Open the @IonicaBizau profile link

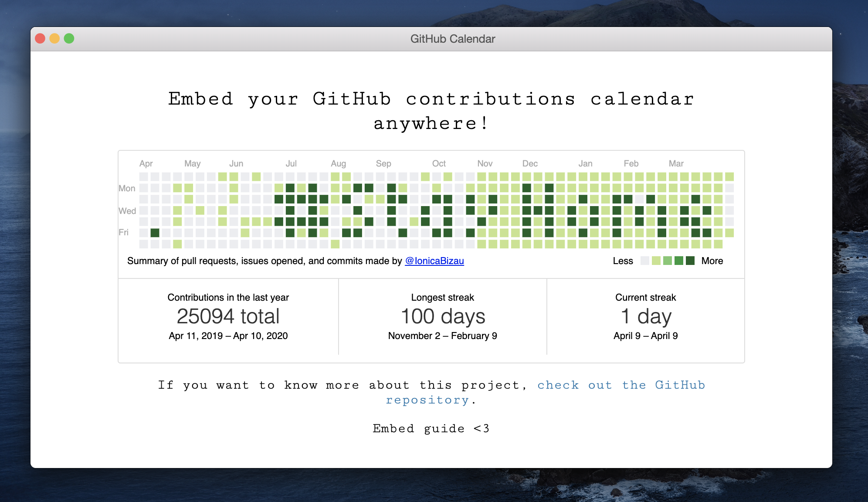point(434,261)
